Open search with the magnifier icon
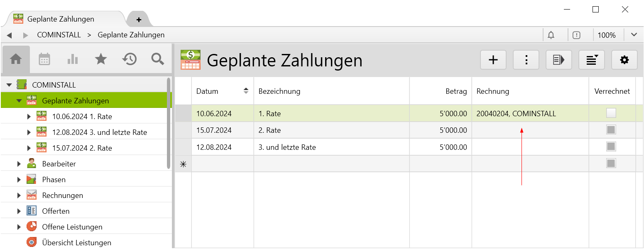Viewport: 644px width, 249px height. coord(158,59)
